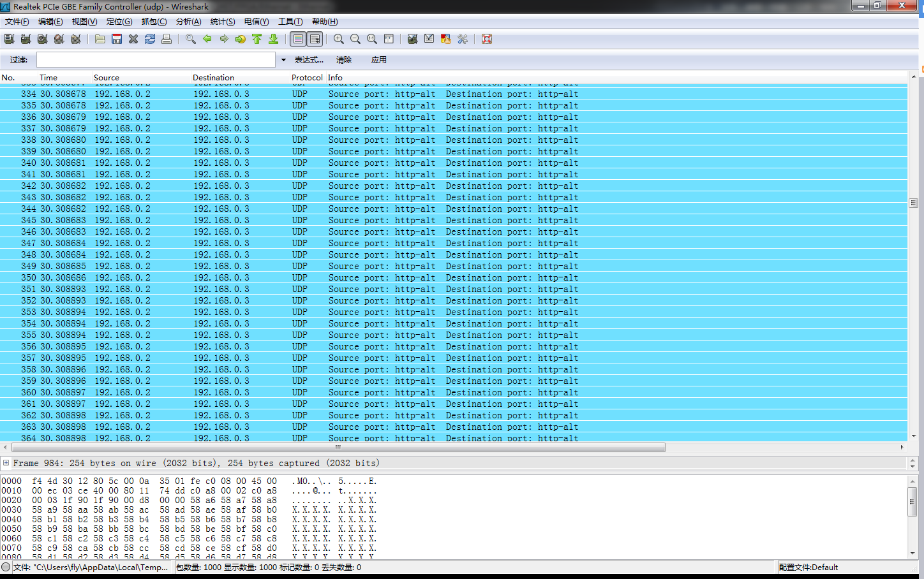Viewport: 924px width, 579px height.
Task: Jump to the last packet icon
Action: coord(274,39)
